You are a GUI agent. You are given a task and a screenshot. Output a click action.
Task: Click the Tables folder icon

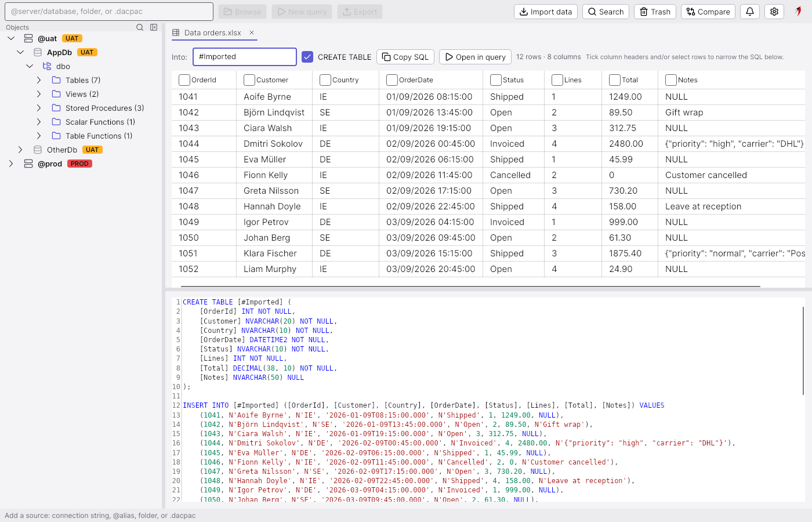(56, 80)
